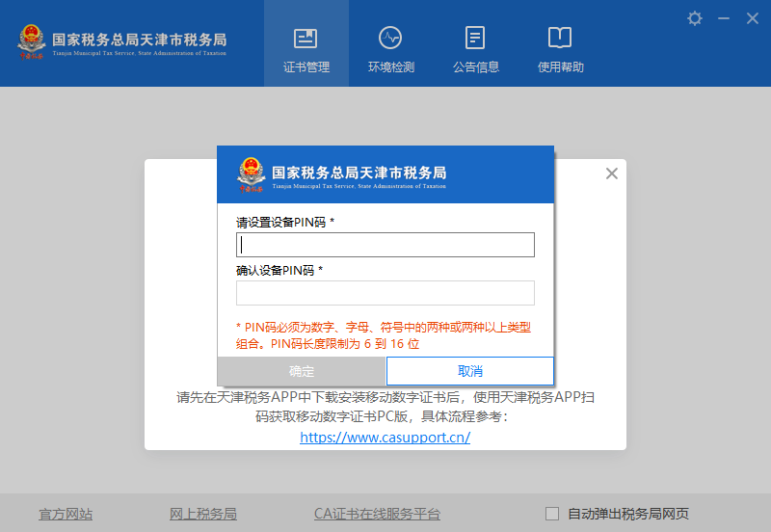This screenshot has height=532, width=771.
Task: Open the 网上税务局 link
Action: (x=203, y=514)
